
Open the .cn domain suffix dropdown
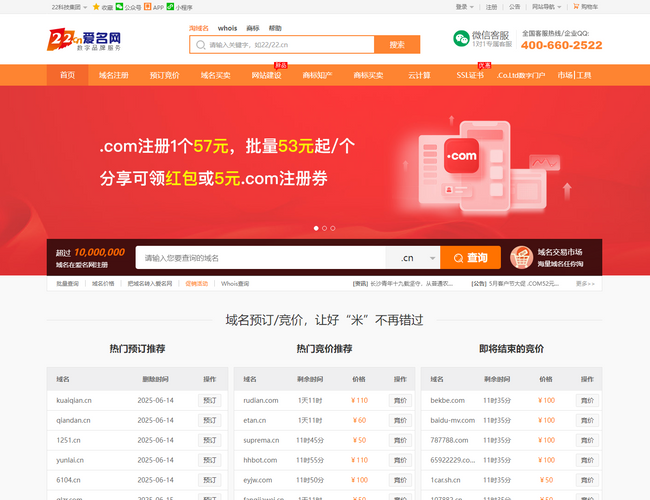click(x=413, y=258)
